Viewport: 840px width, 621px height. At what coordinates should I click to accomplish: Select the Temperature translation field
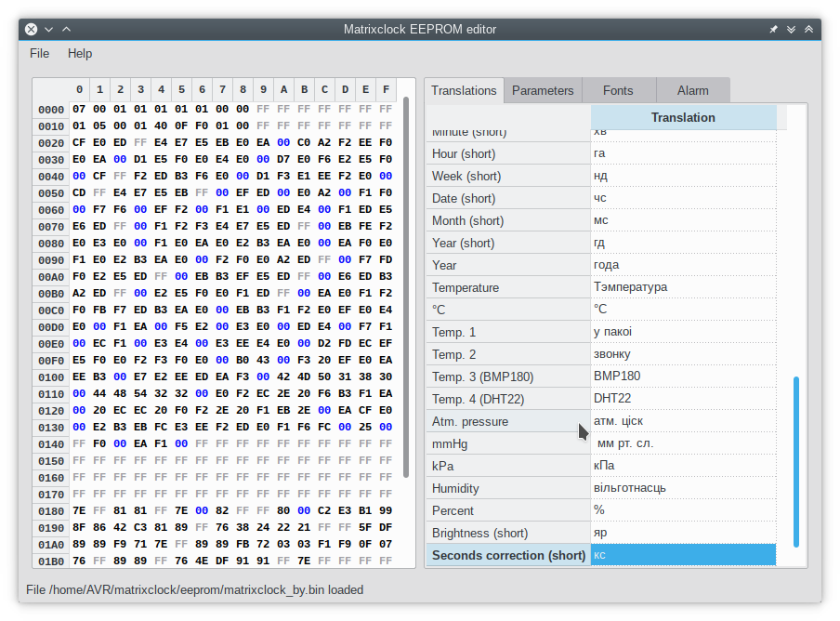(683, 287)
